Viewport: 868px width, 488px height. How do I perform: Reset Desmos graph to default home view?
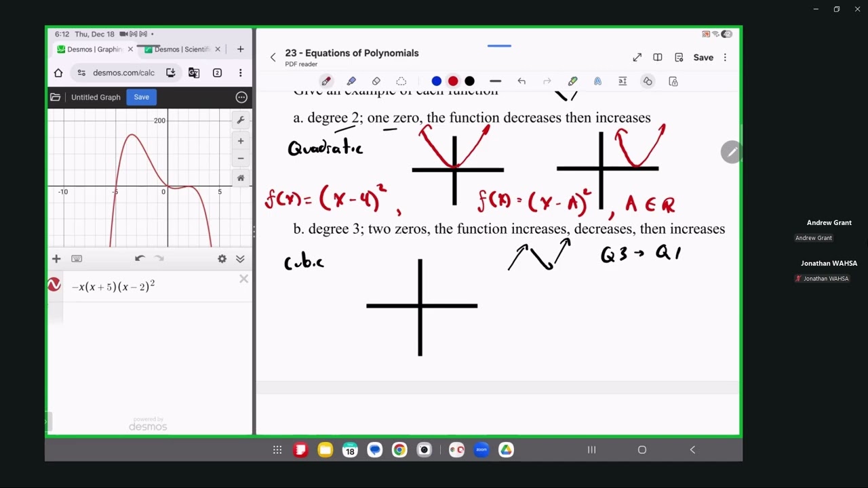241,178
